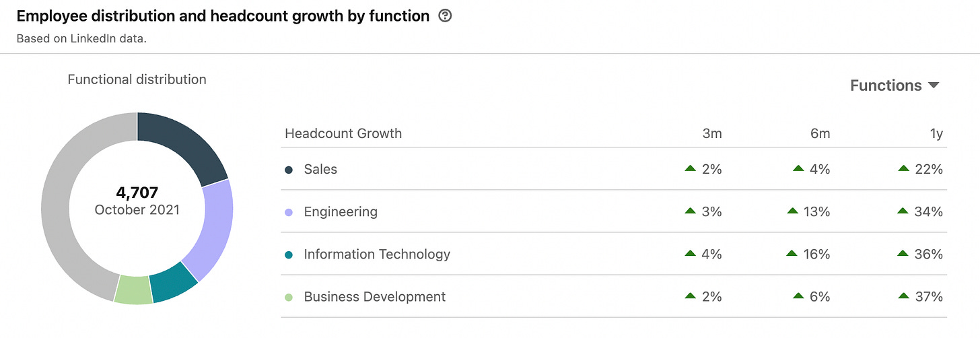Click the help question mark icon

point(444,16)
